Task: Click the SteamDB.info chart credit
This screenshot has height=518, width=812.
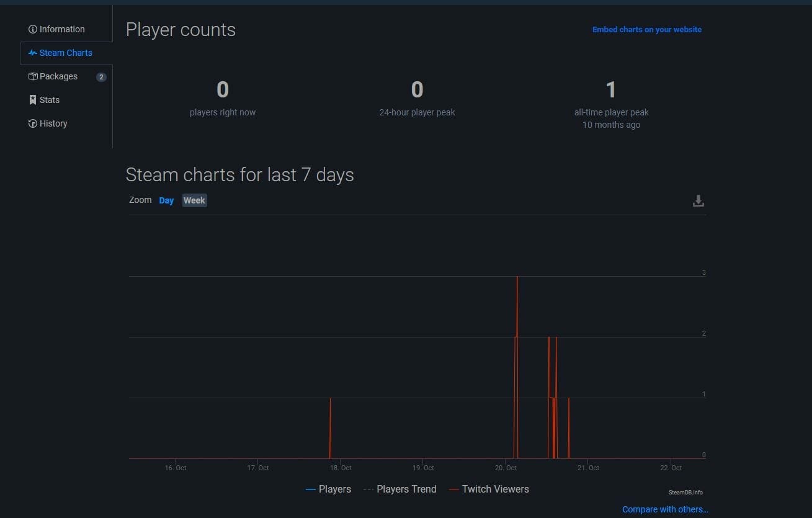Action: pos(685,493)
